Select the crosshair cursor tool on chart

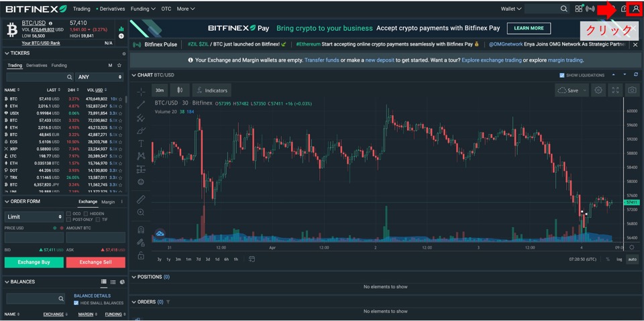coord(141,92)
